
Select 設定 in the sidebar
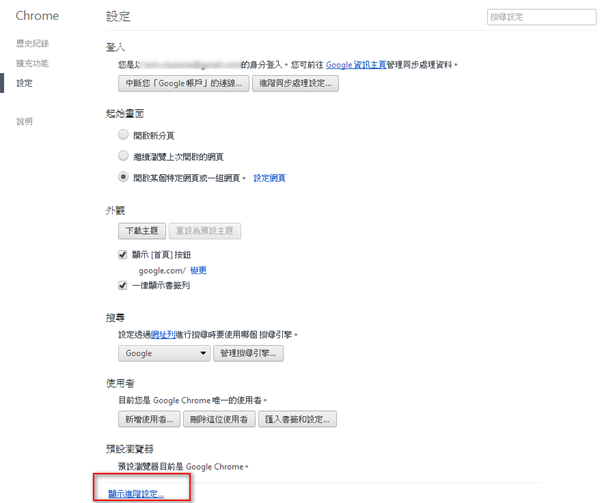(24, 83)
